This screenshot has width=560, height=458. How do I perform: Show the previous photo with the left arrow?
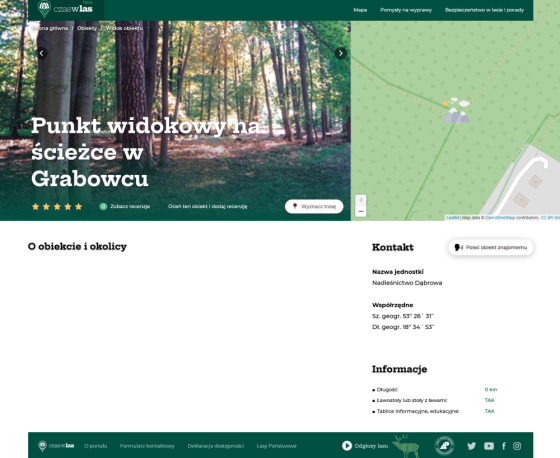coord(42,53)
